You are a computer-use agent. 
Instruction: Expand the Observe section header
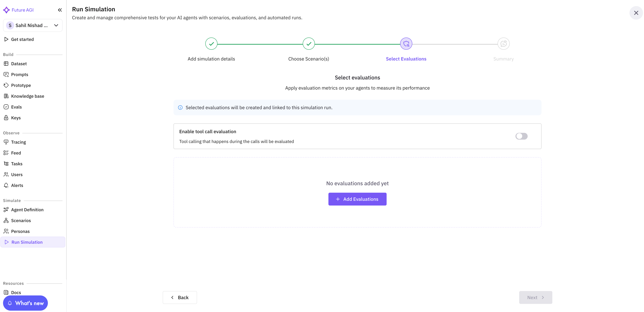point(11,133)
